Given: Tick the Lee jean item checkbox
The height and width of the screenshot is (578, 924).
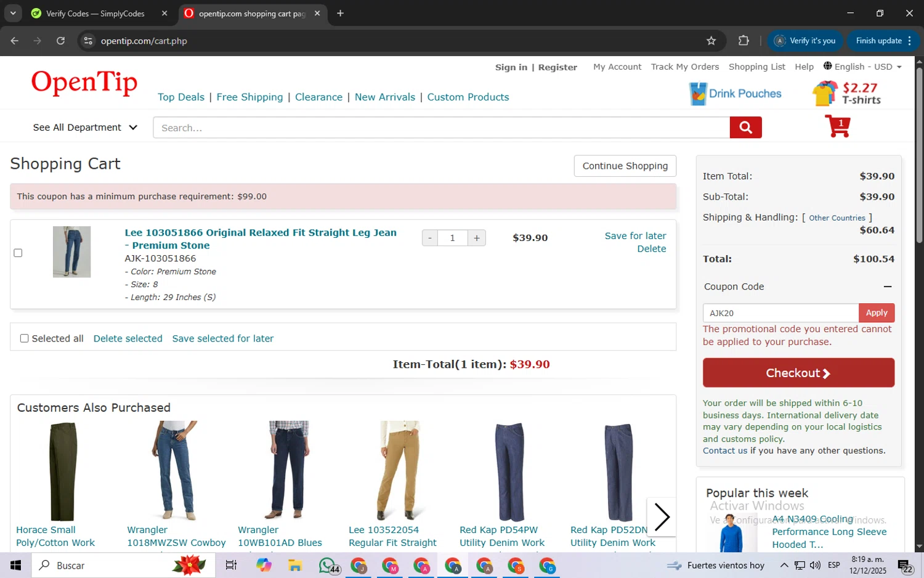Looking at the screenshot, I should click(x=18, y=253).
